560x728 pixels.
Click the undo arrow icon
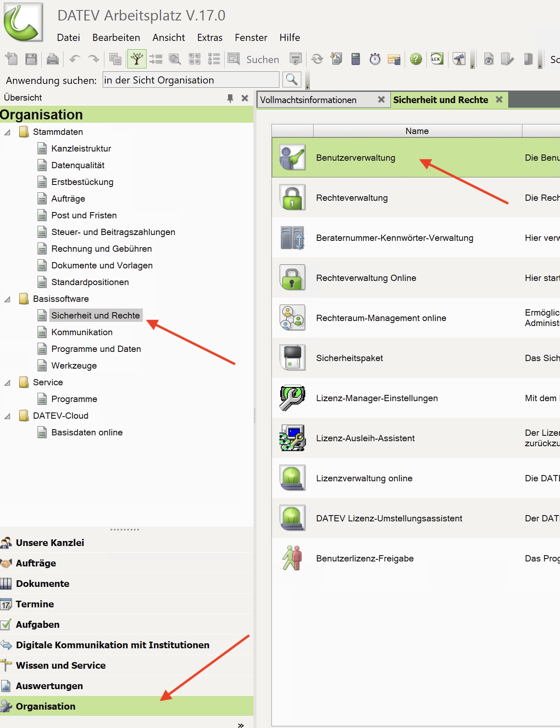tap(75, 59)
